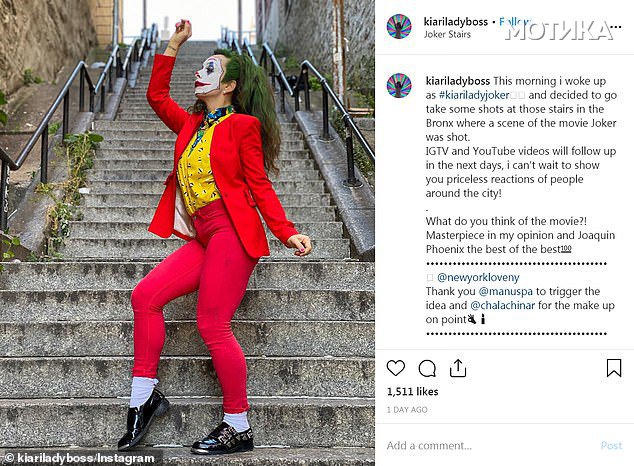Screen dimensions: 634x466
Task: Click the kiariladyboss username in the caption
Action: click(x=458, y=81)
